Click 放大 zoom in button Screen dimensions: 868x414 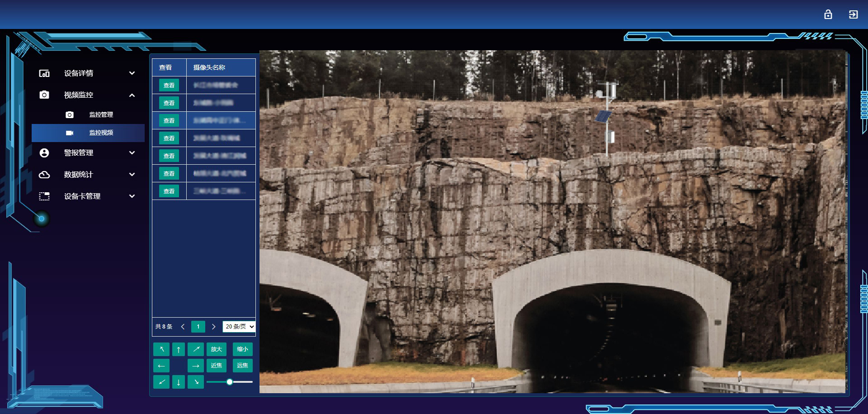217,349
